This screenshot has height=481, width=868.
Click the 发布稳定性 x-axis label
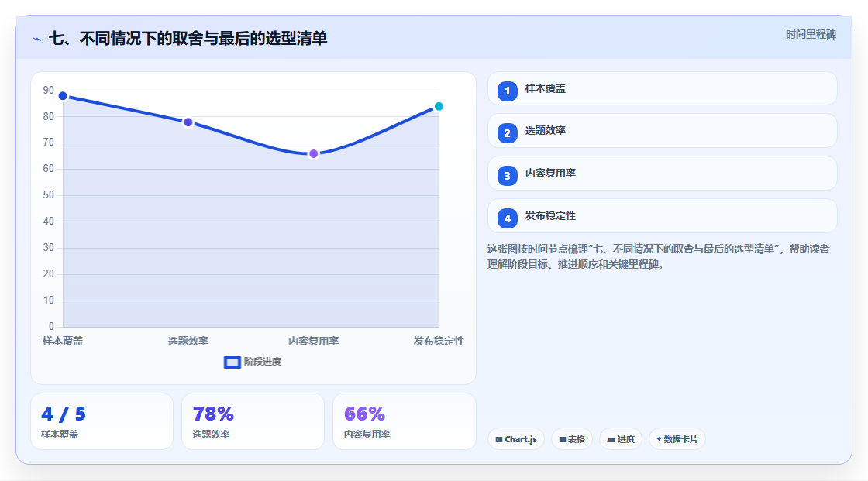point(439,341)
